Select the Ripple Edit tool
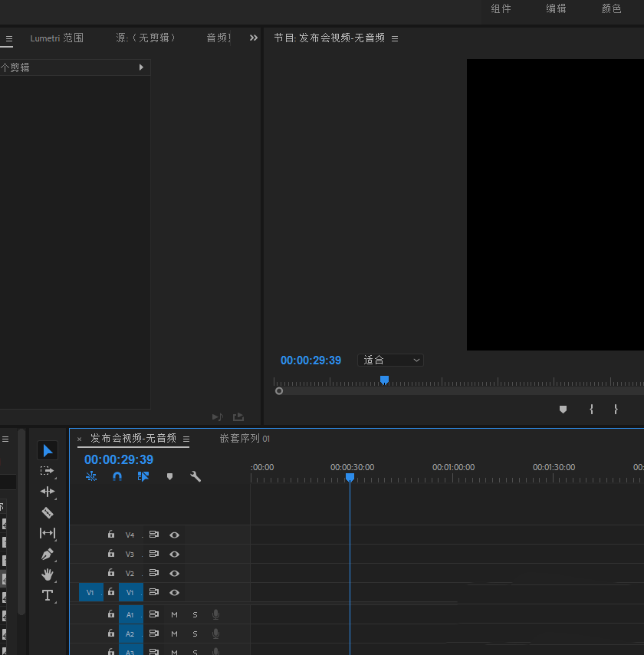The image size is (644, 655). tap(48, 492)
